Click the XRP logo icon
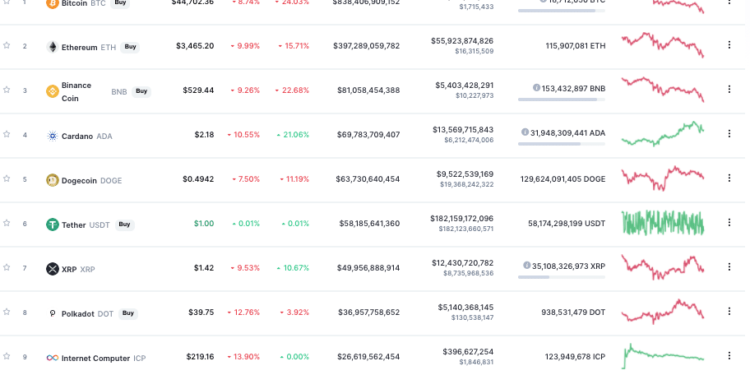Screen dimensions: 750x375 (x=52, y=269)
